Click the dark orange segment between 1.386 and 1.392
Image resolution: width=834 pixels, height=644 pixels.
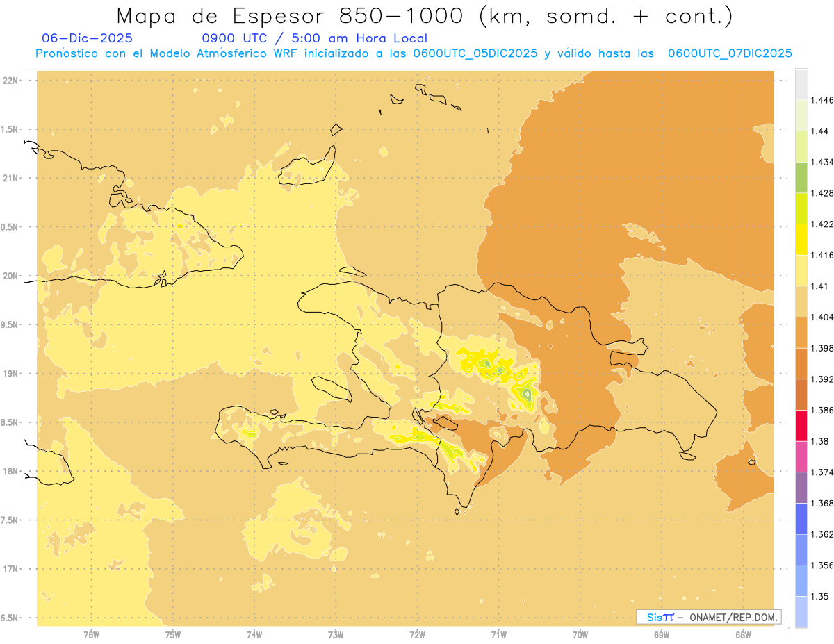point(801,395)
